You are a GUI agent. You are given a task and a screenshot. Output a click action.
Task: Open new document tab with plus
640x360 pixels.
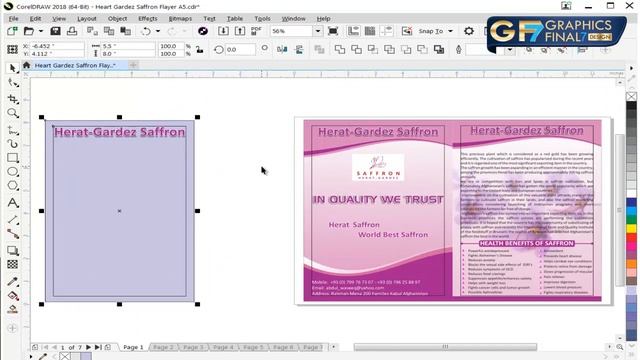(133, 65)
